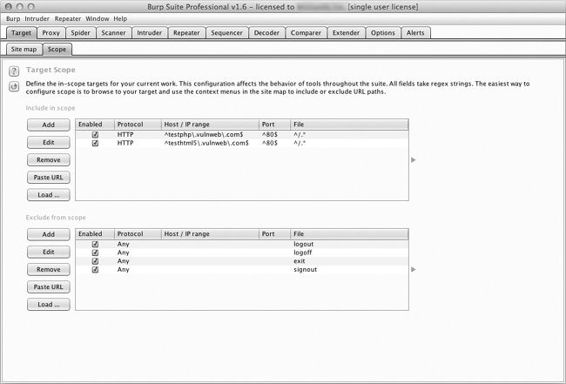This screenshot has width=566, height=384.
Task: Open the Target Scope help icon
Action: 14,71
